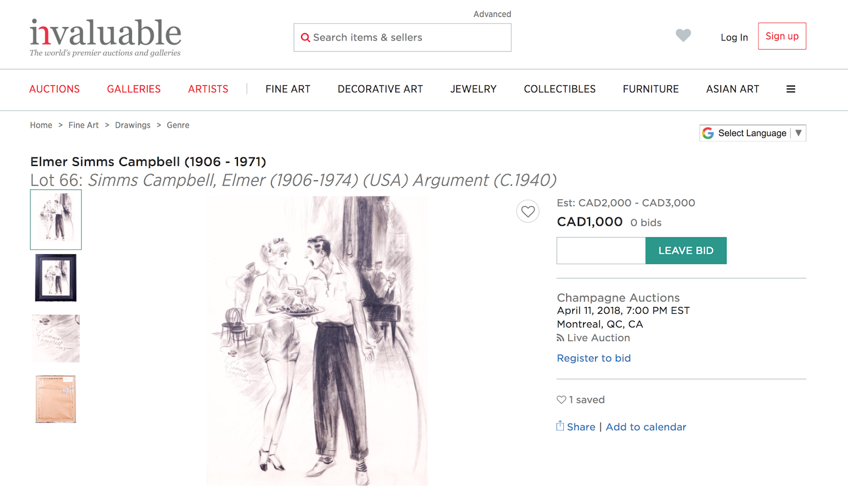Screen dimensions: 848x504
Task: Click the Advanced search link
Action: click(492, 14)
